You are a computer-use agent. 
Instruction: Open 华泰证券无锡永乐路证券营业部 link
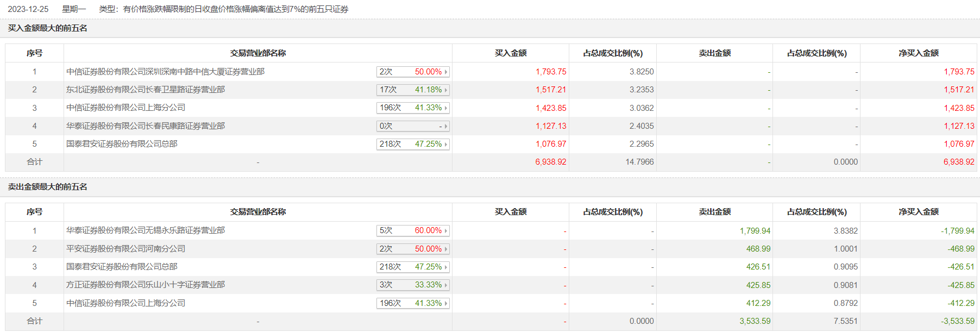[x=146, y=230]
